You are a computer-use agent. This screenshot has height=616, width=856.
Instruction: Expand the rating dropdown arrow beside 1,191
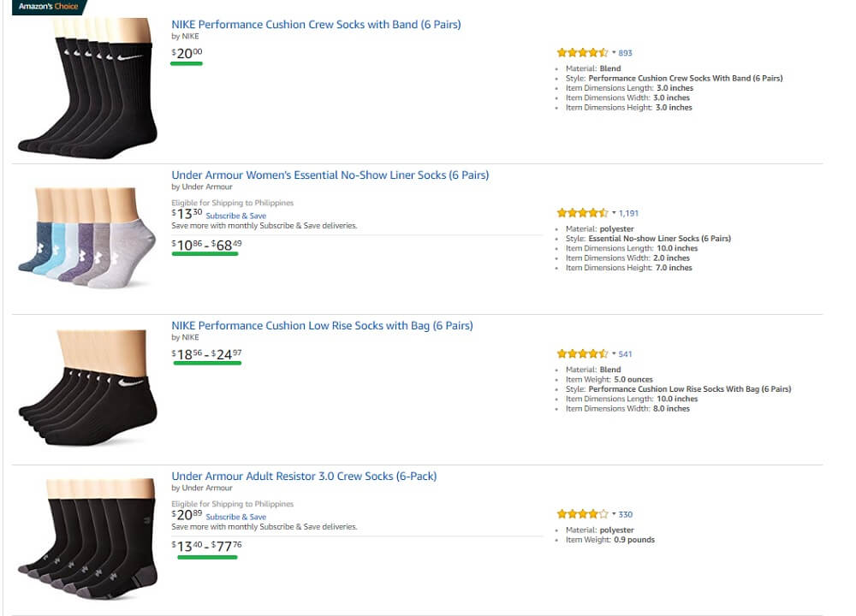coord(614,213)
